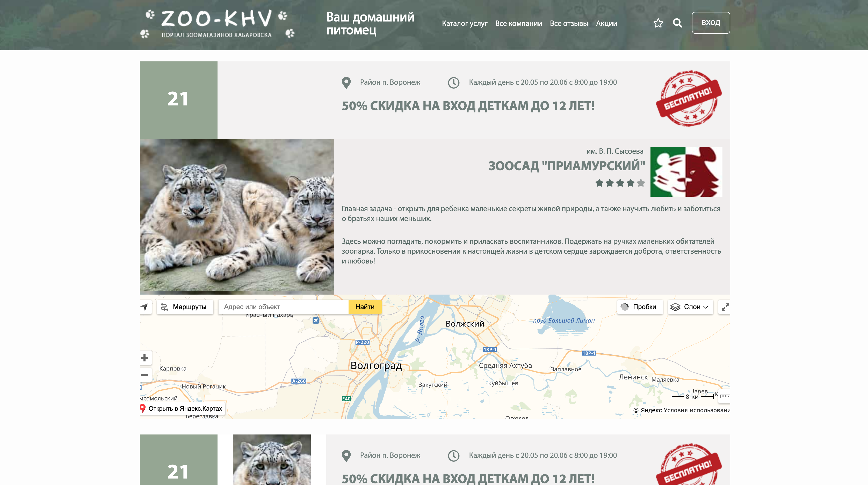Click the Priamursky zoo tiger logo
Image resolution: width=868 pixels, height=485 pixels.
point(686,172)
